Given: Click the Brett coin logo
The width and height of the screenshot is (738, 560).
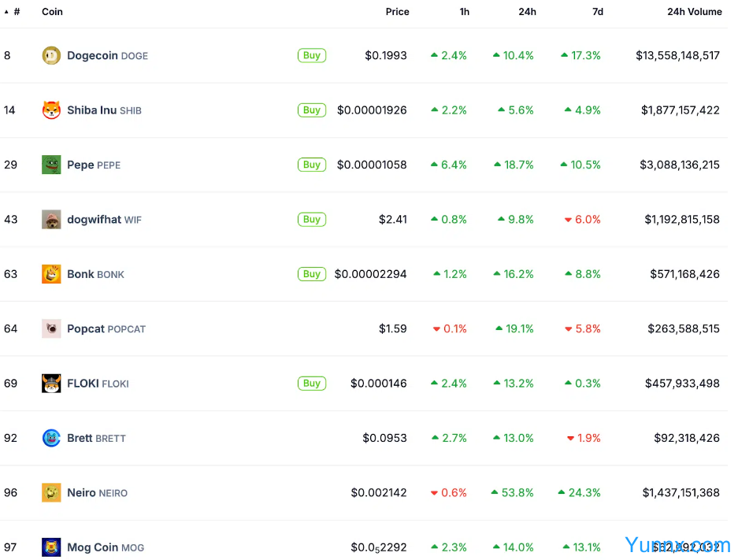Looking at the screenshot, I should tap(51, 438).
